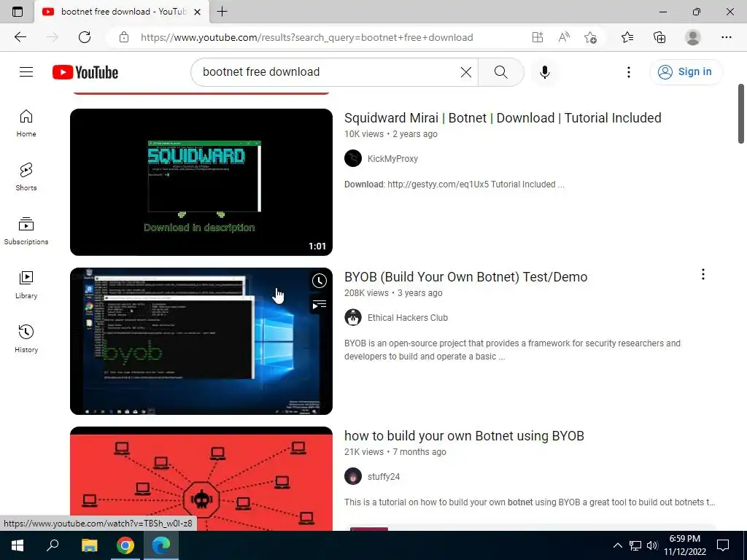Add this page to favorites

(590, 37)
